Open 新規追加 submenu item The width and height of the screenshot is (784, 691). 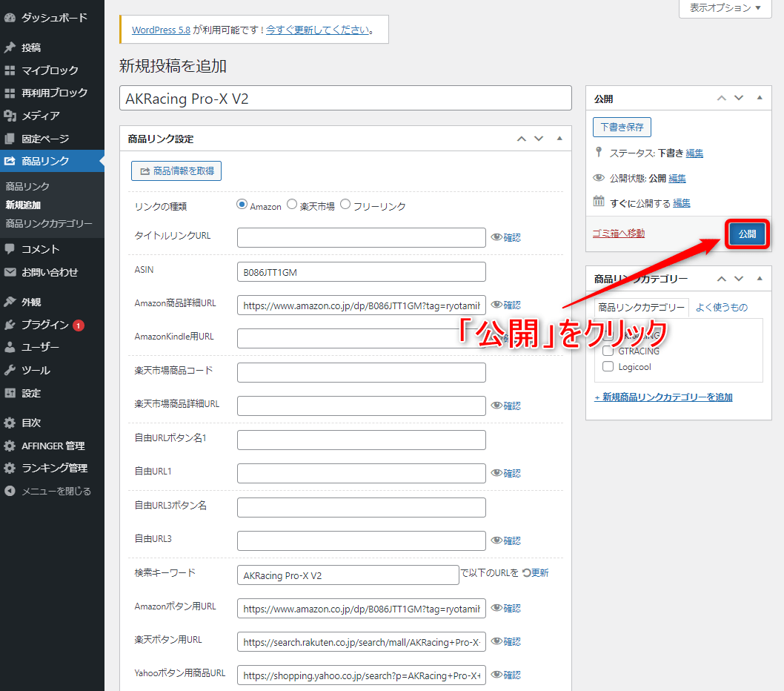coord(23,205)
